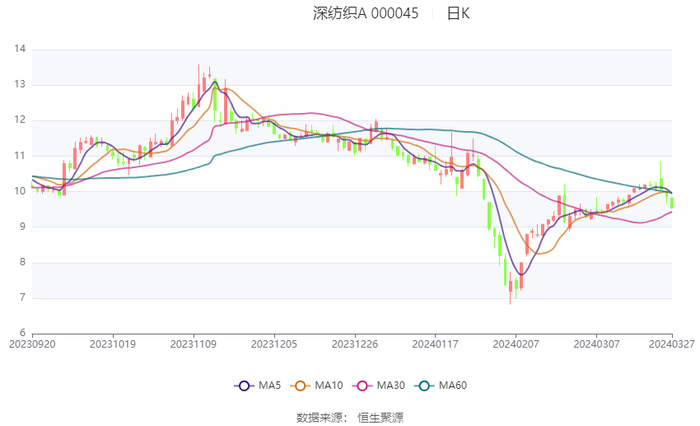Click the 20231226 x-axis date label

coord(354,344)
